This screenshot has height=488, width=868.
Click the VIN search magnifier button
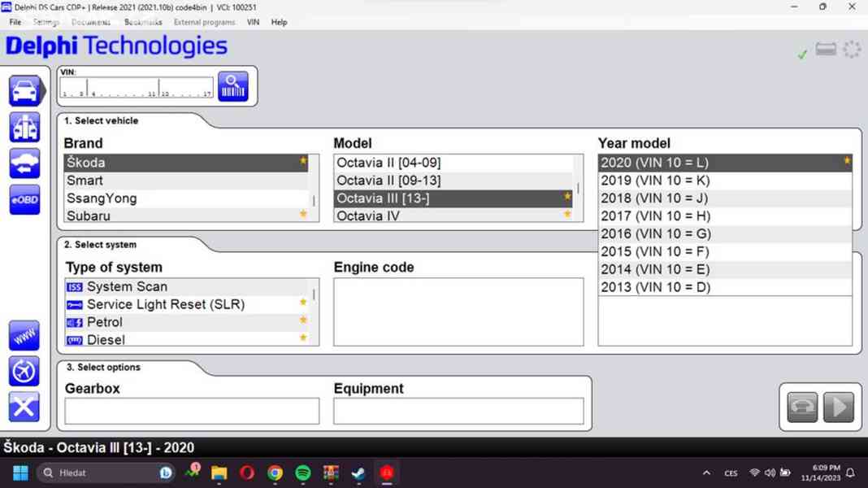pos(234,85)
